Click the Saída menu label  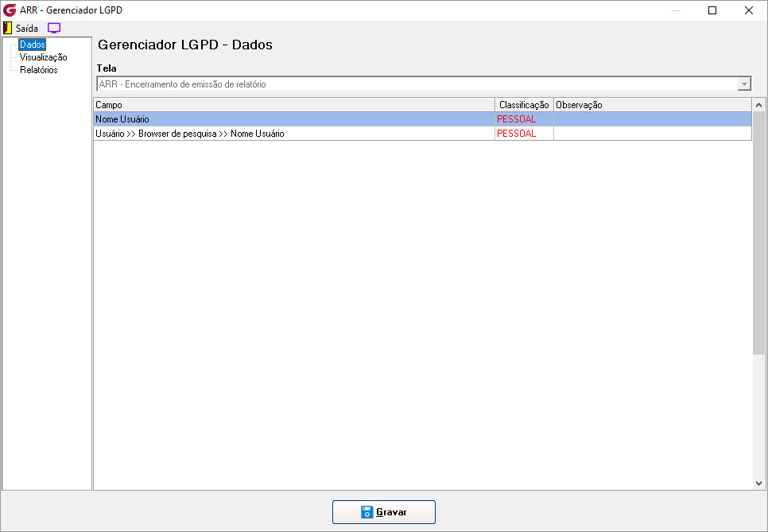27,29
